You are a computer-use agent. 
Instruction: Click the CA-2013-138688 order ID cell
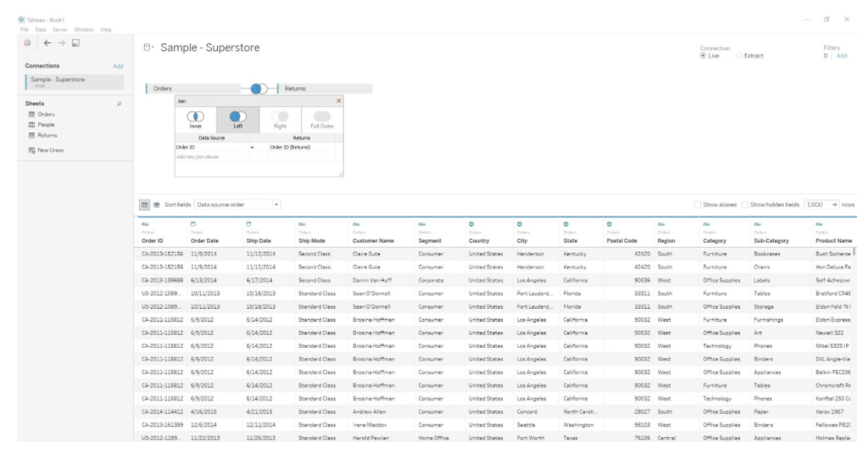point(162,281)
